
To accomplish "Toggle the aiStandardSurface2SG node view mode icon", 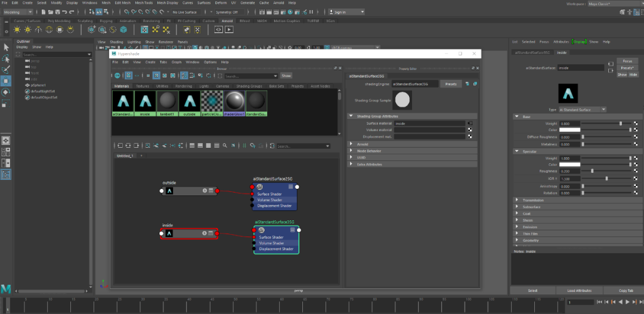I will (x=291, y=186).
